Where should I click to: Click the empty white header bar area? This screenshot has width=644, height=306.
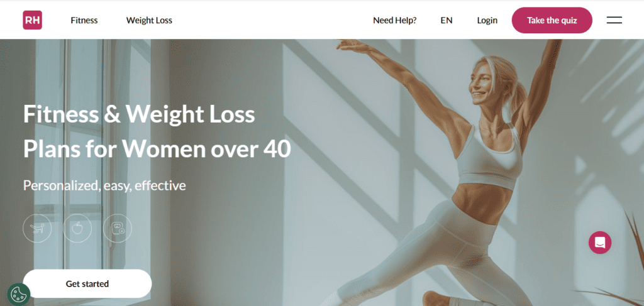271,20
